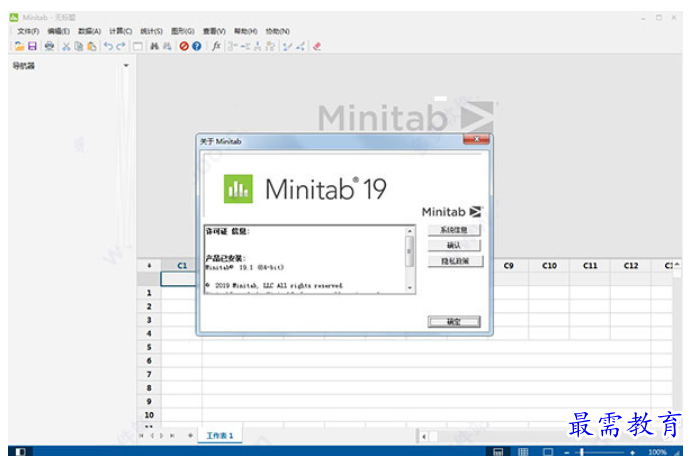This screenshot has width=690, height=456.
Task: Click the Open file toolbar icon
Action: [19, 46]
